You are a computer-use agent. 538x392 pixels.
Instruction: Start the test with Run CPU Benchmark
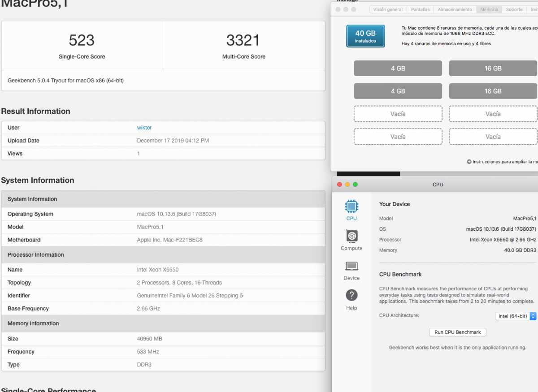(458, 332)
